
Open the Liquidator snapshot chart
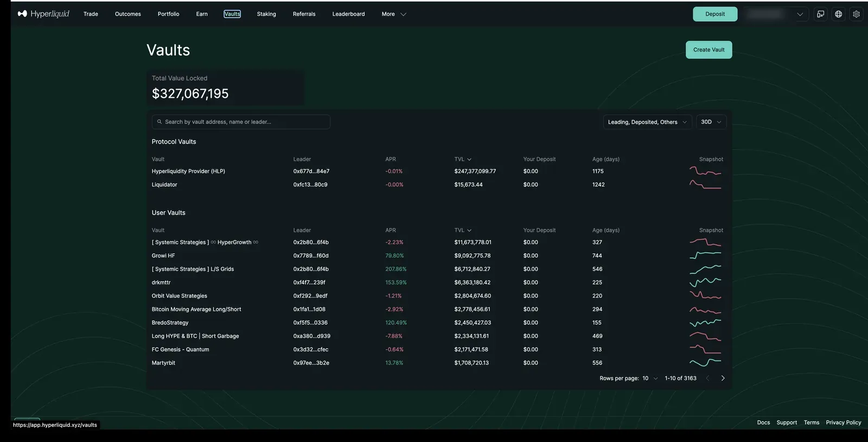(705, 185)
